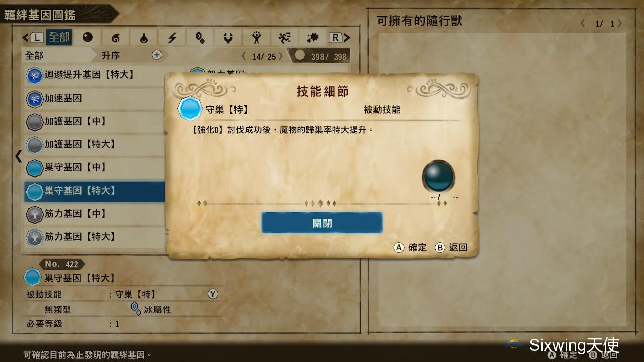Select the non-elemental sphere gene filter icon
The width and height of the screenshot is (644, 362).
pyautogui.click(x=88, y=38)
